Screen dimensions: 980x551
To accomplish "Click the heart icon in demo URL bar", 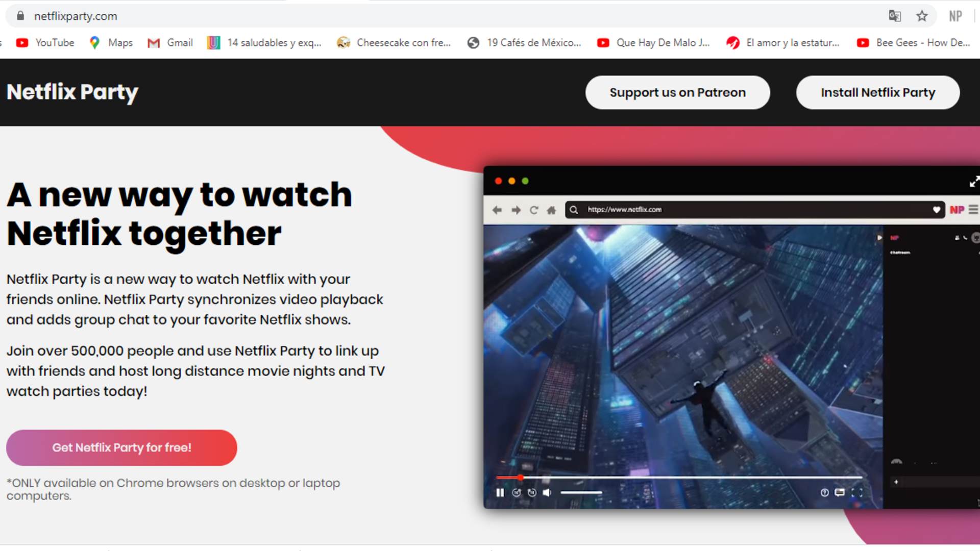I will pos(936,210).
